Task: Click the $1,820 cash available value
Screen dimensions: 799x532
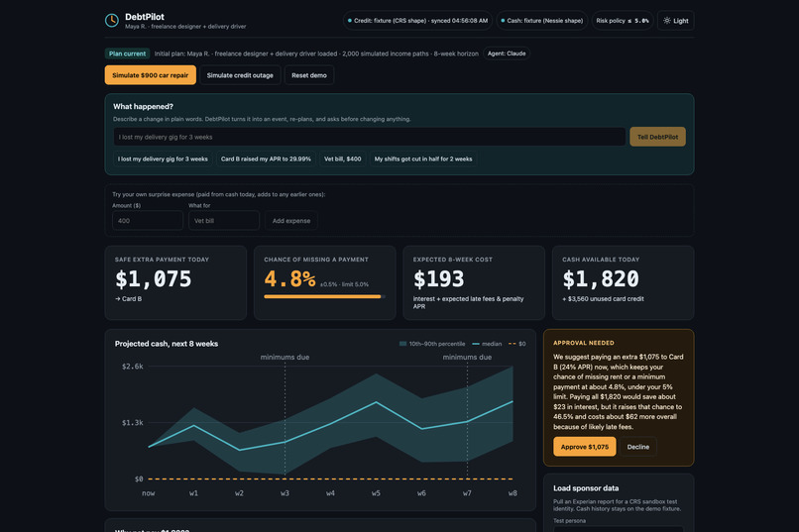Action: (x=601, y=279)
